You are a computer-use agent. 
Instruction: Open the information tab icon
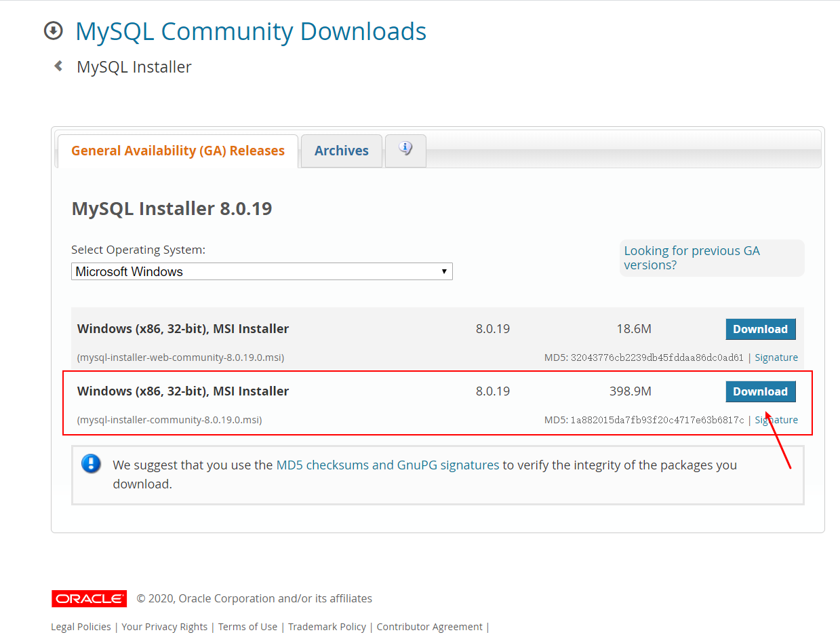coord(405,150)
